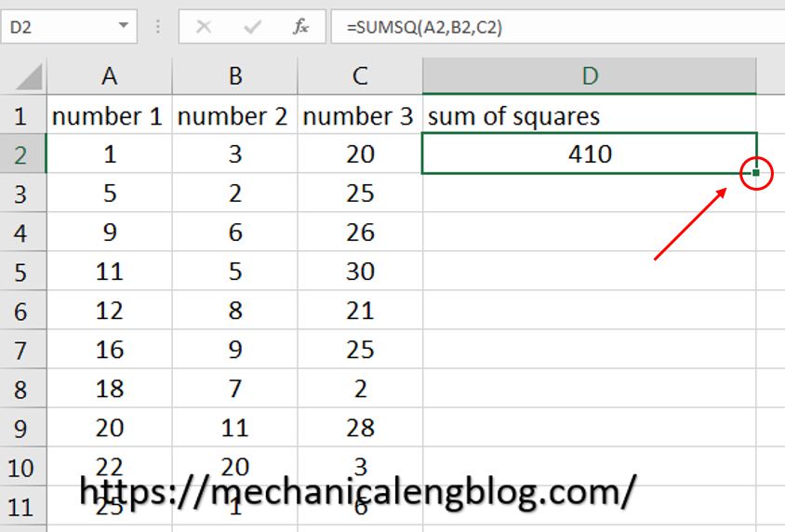Click cell C6 containing 21
785x532 pixels.
click(360, 310)
